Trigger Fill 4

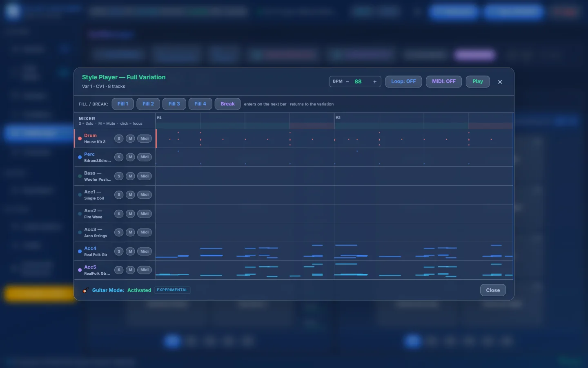tap(200, 104)
